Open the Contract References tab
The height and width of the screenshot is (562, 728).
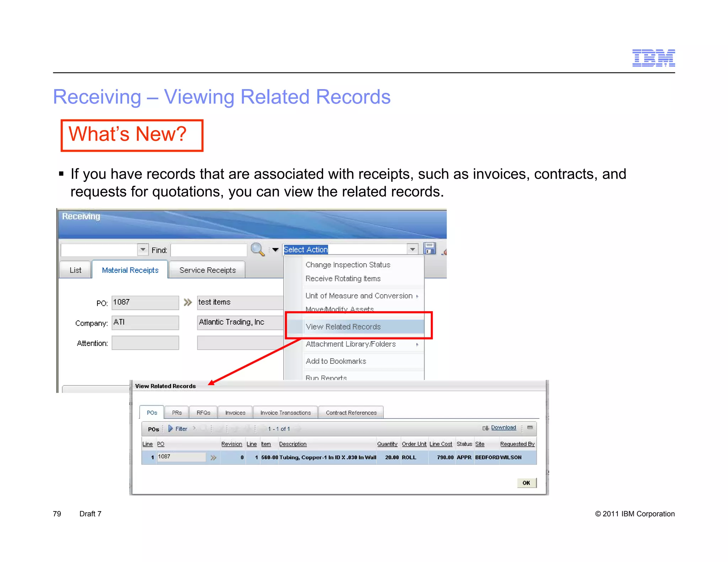tap(351, 412)
